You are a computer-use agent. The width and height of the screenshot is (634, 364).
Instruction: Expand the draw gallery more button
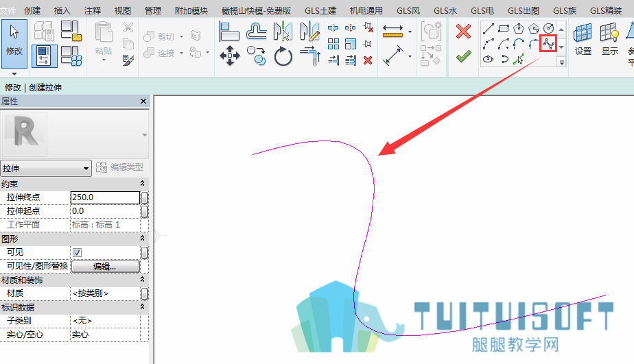click(x=562, y=62)
